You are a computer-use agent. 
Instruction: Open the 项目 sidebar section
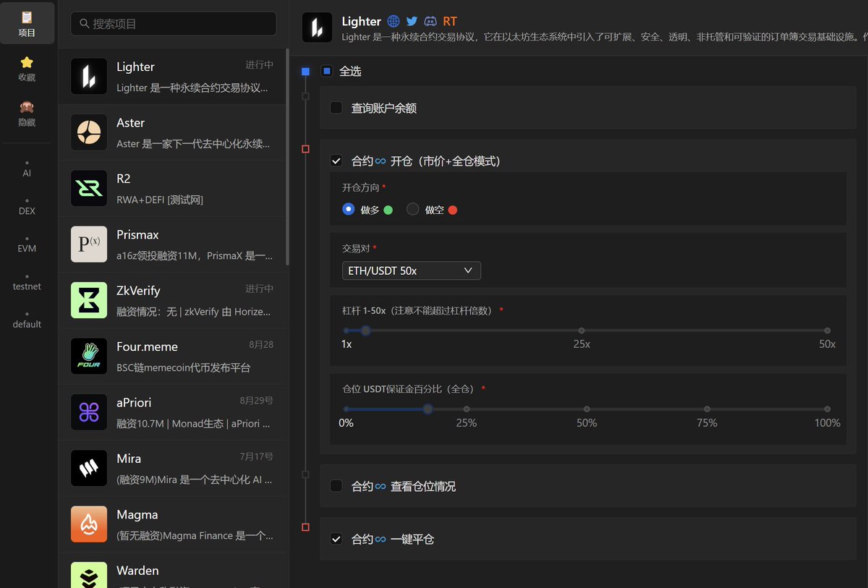pyautogui.click(x=27, y=23)
